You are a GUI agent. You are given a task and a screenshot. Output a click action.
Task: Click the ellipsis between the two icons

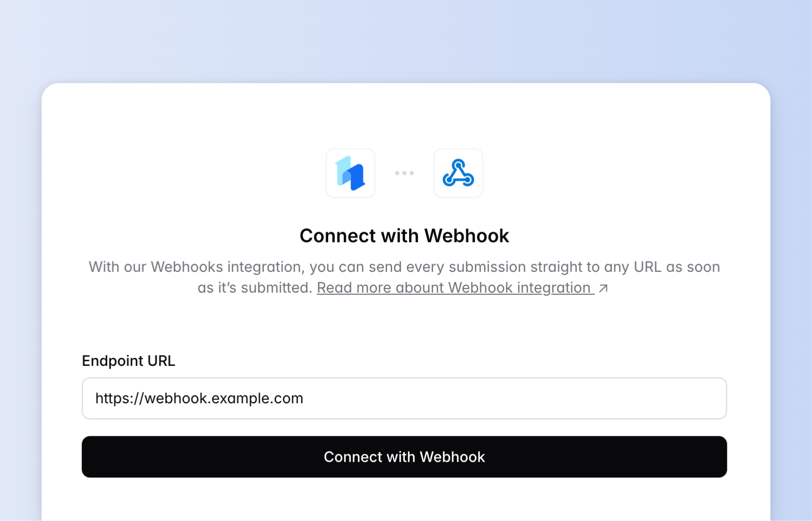pyautogui.click(x=404, y=173)
